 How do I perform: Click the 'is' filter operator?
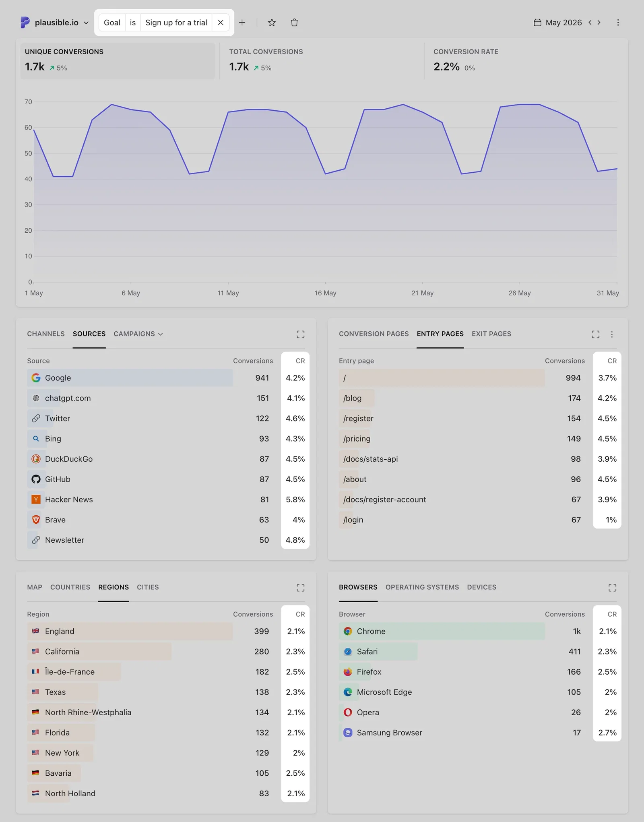132,23
